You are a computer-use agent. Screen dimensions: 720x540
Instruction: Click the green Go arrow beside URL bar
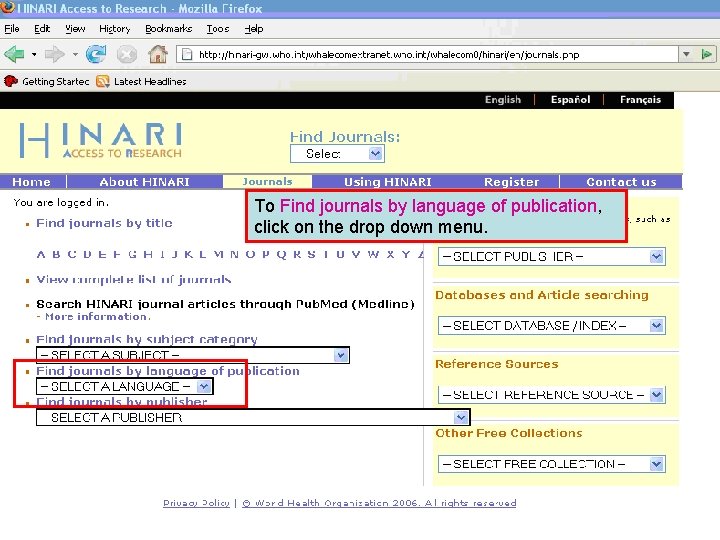tap(707, 54)
